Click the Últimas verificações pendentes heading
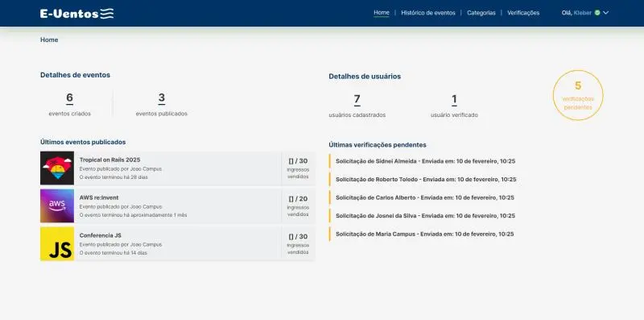The height and width of the screenshot is (320, 644). click(x=378, y=145)
